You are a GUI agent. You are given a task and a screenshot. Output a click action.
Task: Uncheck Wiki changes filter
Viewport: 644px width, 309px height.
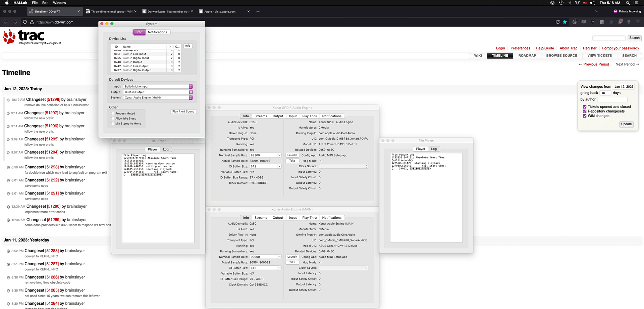(x=585, y=116)
